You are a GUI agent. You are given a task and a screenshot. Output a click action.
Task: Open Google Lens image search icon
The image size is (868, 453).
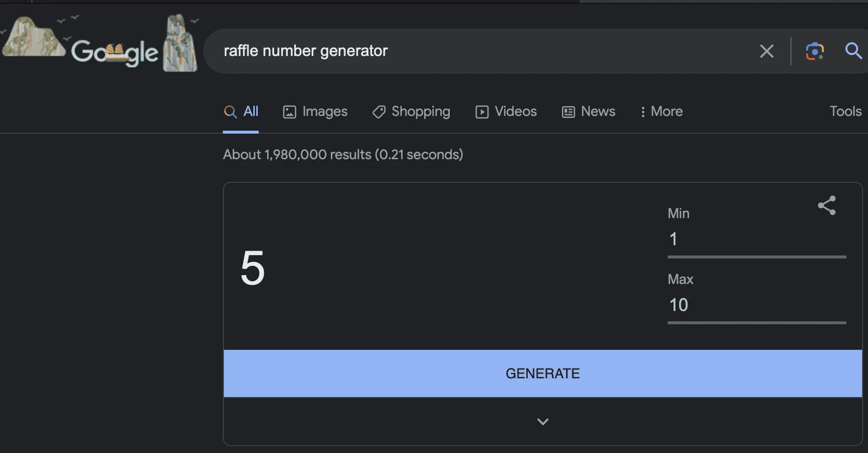(x=814, y=51)
